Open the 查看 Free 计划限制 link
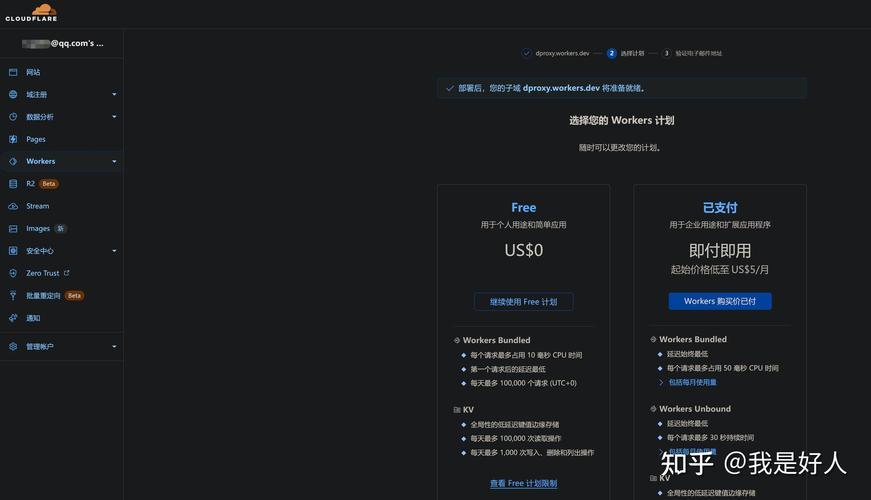 pyautogui.click(x=523, y=483)
